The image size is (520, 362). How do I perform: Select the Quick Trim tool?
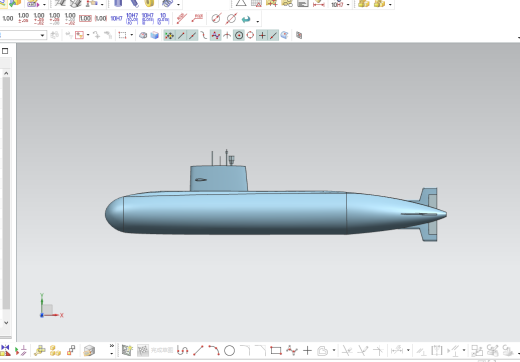(x=347, y=351)
